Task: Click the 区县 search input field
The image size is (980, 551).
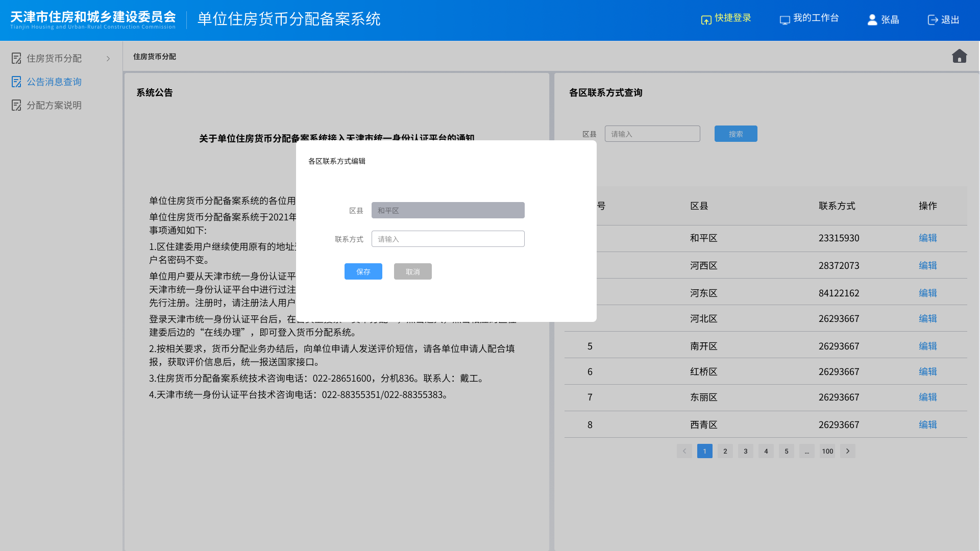Action: tap(652, 134)
